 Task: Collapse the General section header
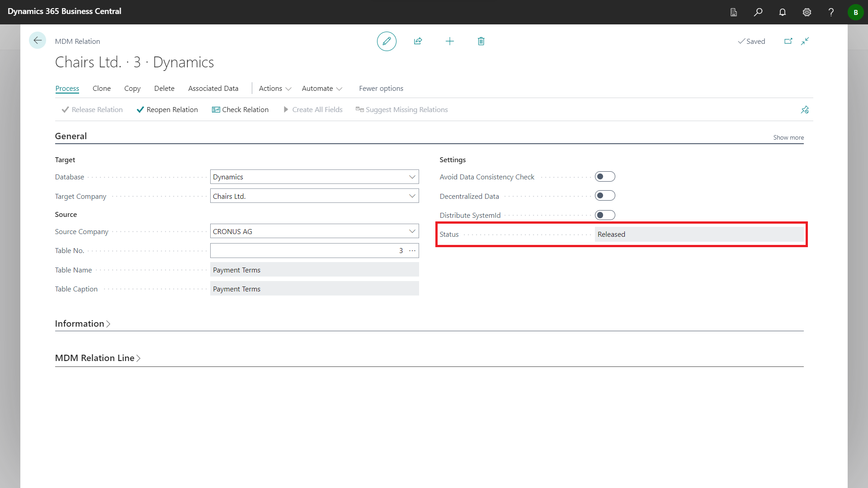pyautogui.click(x=71, y=136)
